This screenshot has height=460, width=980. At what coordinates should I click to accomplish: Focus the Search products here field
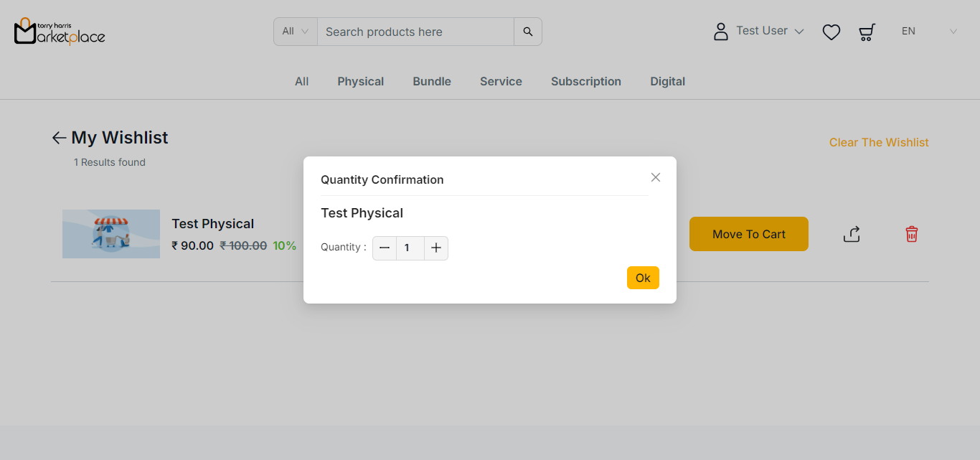pos(415,32)
